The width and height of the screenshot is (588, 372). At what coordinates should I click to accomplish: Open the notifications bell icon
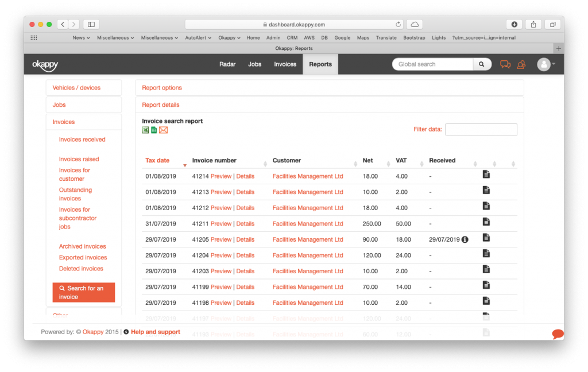(x=521, y=64)
